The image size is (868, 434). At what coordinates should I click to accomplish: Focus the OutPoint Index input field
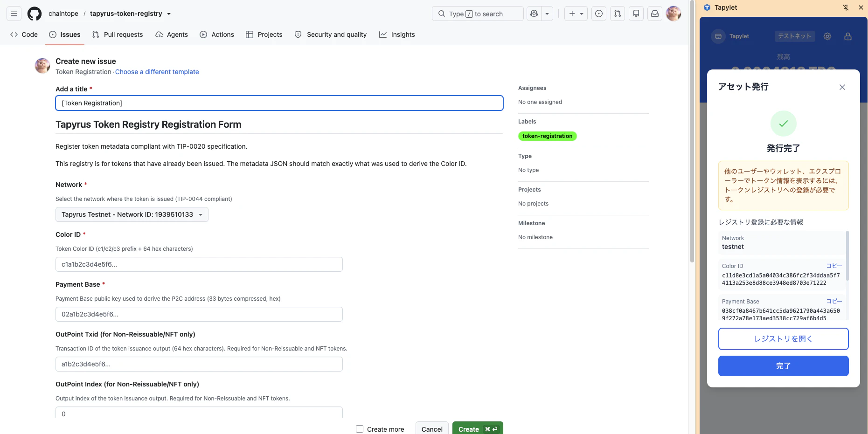(199, 413)
